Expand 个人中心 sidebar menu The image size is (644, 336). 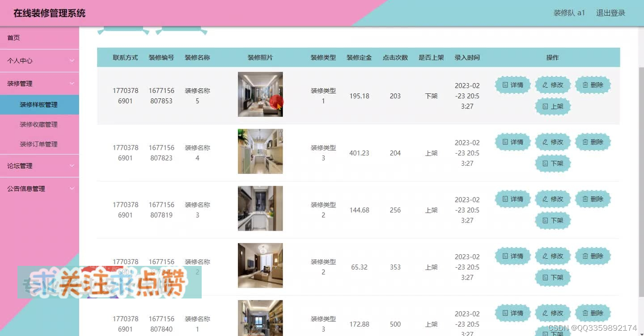(39, 61)
